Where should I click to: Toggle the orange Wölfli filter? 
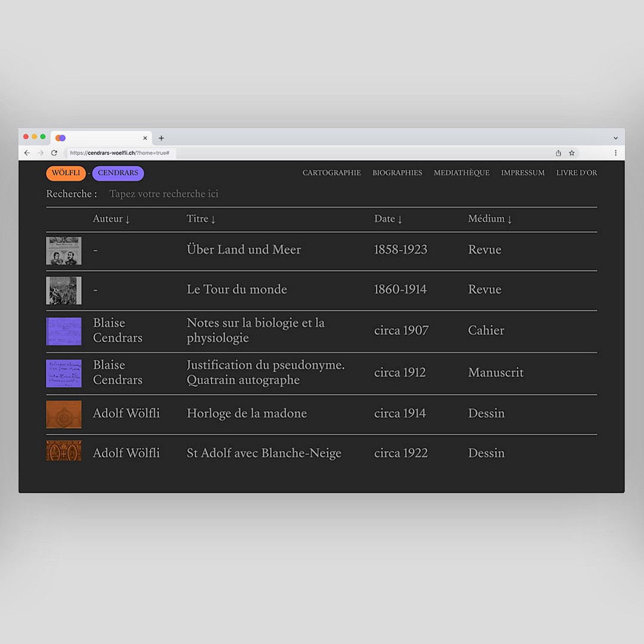click(x=66, y=173)
